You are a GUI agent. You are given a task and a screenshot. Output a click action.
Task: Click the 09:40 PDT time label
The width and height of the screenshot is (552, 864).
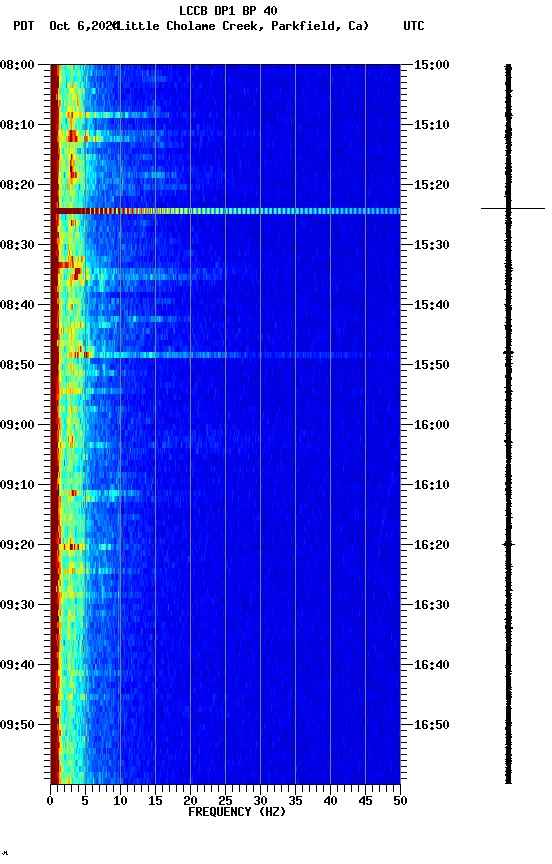pyautogui.click(x=17, y=665)
